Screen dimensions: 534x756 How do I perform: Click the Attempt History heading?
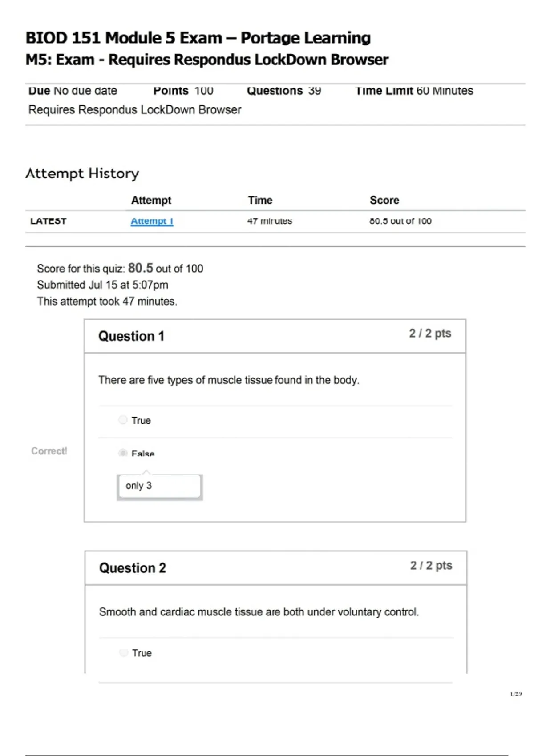click(x=82, y=173)
